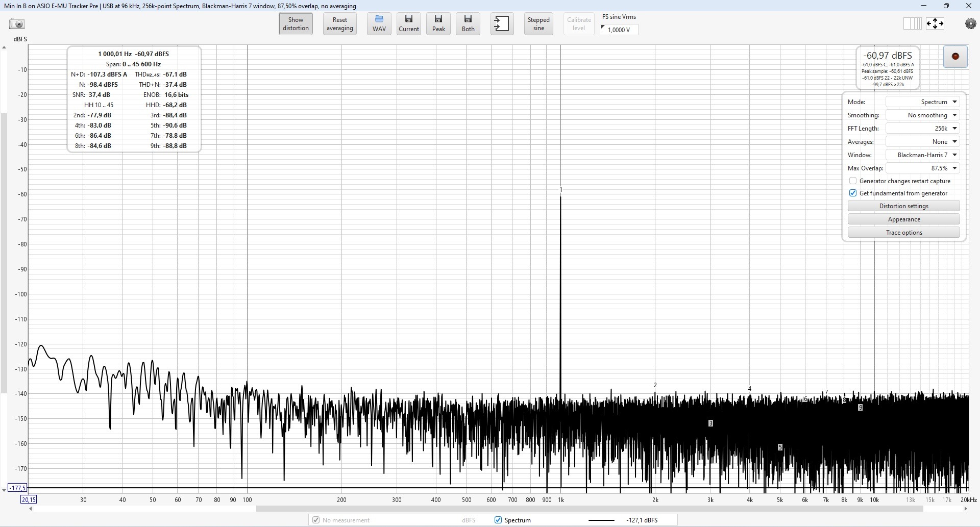Save Current spectrum trace
980x527 pixels.
click(409, 24)
